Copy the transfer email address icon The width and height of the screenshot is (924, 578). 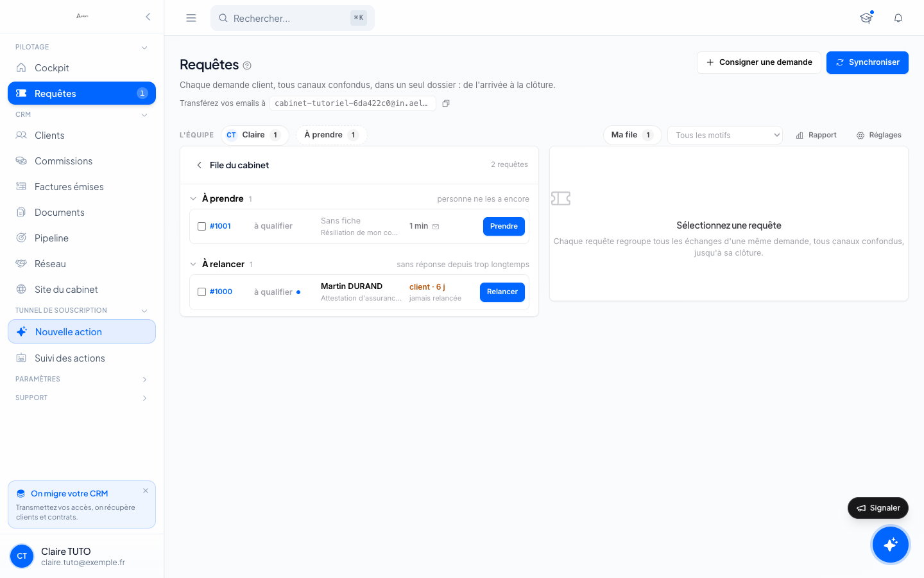(446, 103)
